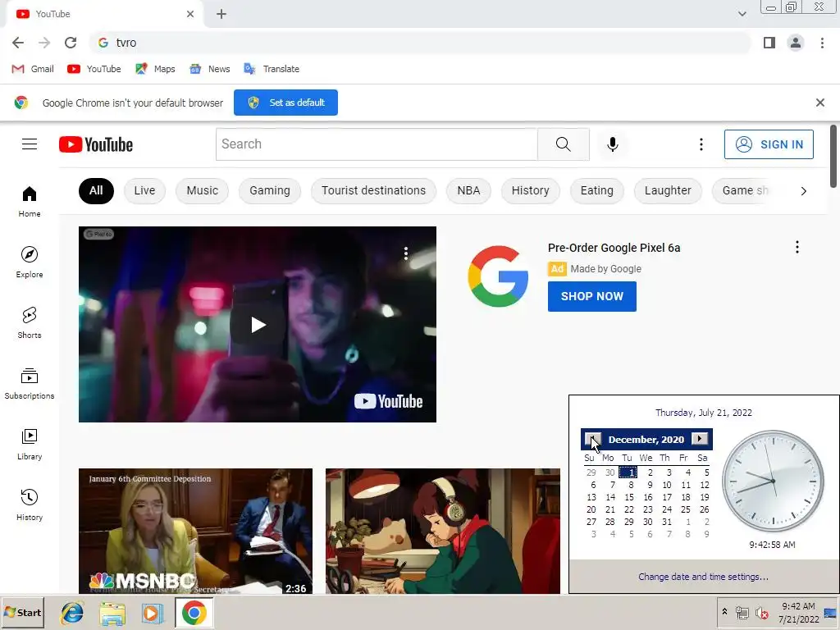The height and width of the screenshot is (630, 840).
Task: Open History in sidebar
Action: tap(30, 504)
